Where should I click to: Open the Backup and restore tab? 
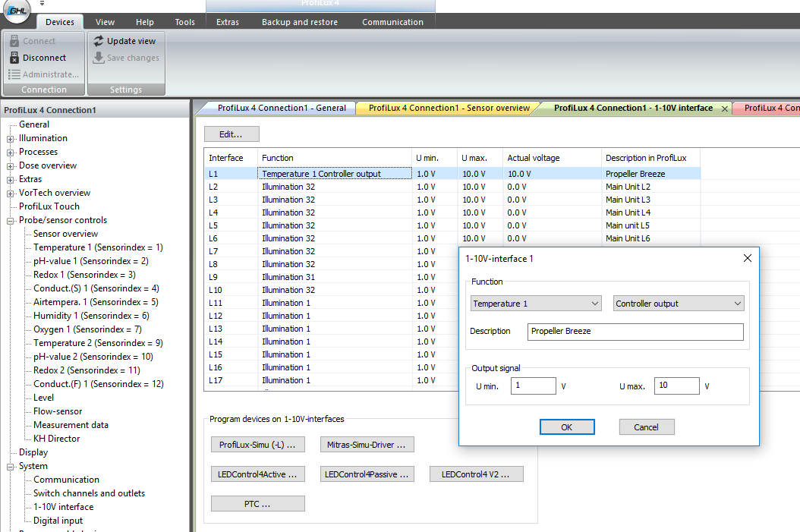(x=300, y=22)
